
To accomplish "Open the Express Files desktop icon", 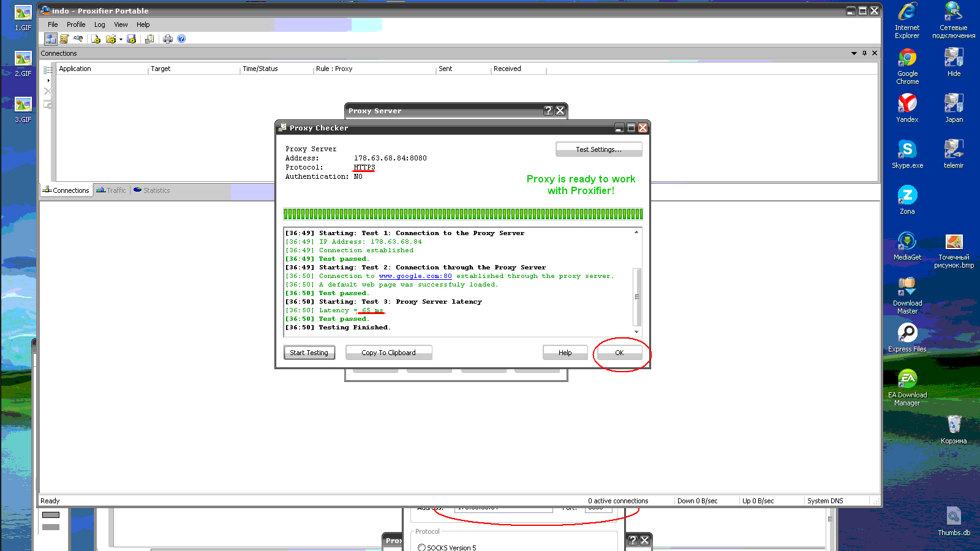I will point(907,337).
